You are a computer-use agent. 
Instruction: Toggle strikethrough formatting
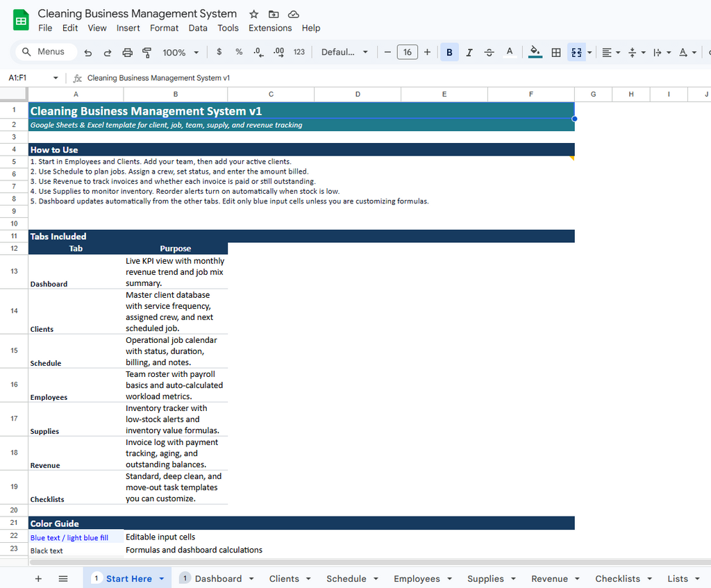pyautogui.click(x=490, y=52)
